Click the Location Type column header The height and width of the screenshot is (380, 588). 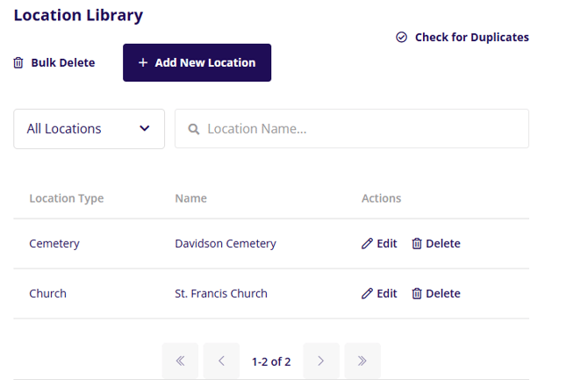[x=67, y=198]
